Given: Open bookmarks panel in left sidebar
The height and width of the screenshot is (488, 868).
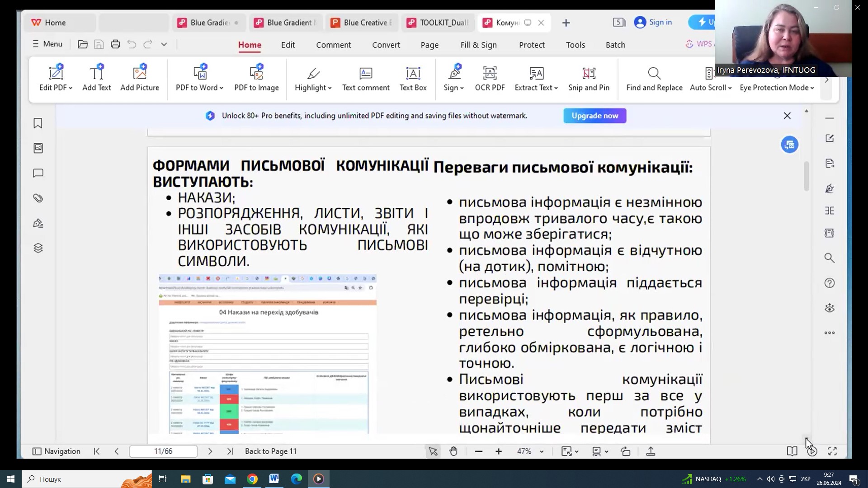Looking at the screenshot, I should 38,123.
